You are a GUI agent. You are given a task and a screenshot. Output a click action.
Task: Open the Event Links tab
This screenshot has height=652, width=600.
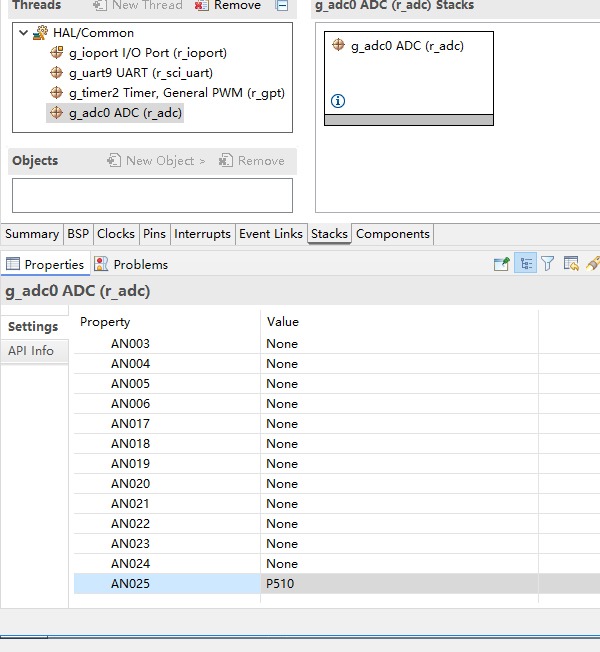(271, 234)
